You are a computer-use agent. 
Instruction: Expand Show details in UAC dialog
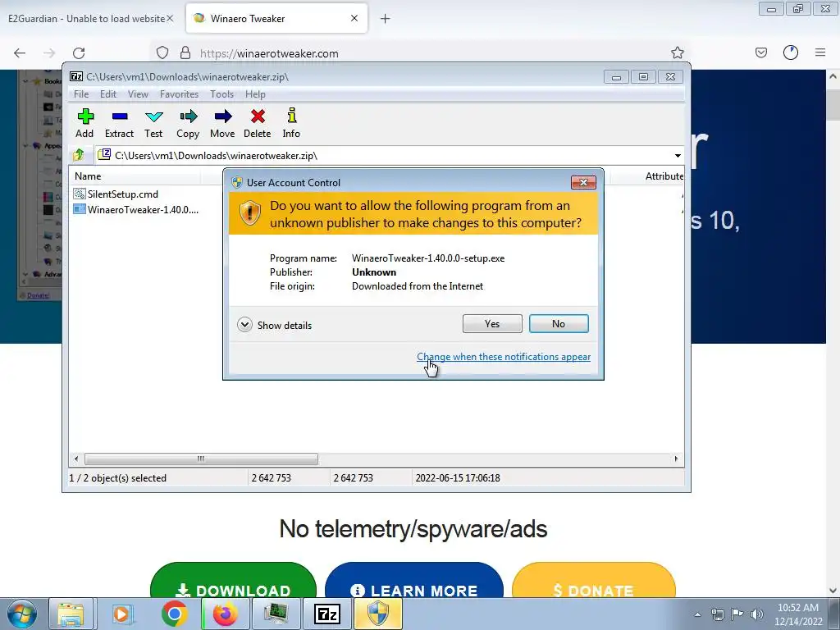pos(274,325)
